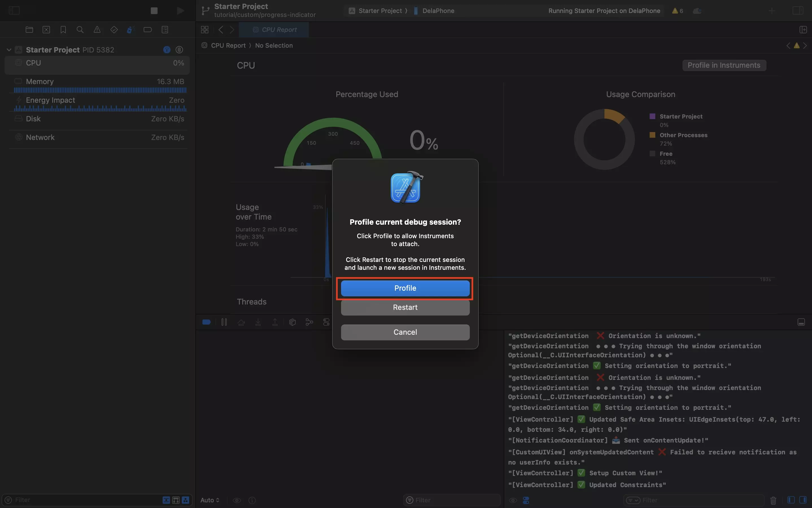The image size is (812, 508).
Task: Click the print description info button
Action: 252,500
